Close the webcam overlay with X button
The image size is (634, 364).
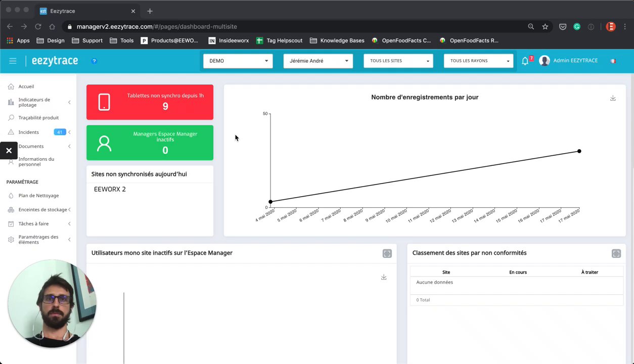click(x=9, y=150)
